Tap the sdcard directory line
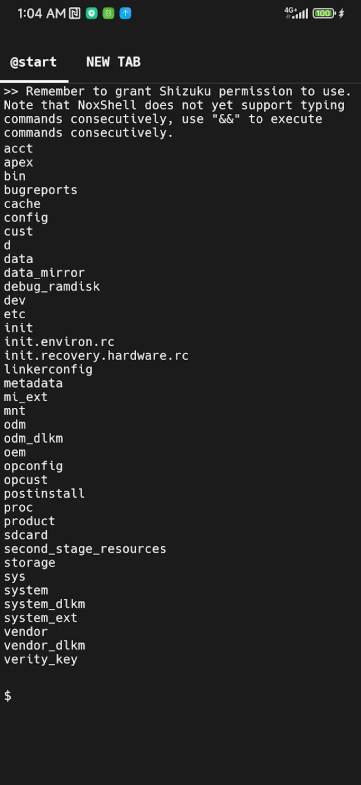 [26, 535]
